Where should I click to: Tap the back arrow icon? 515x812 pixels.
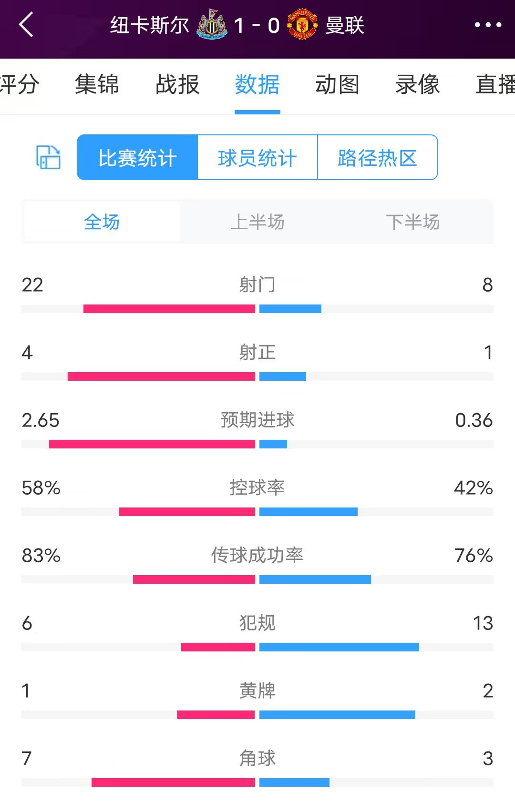pos(26,25)
